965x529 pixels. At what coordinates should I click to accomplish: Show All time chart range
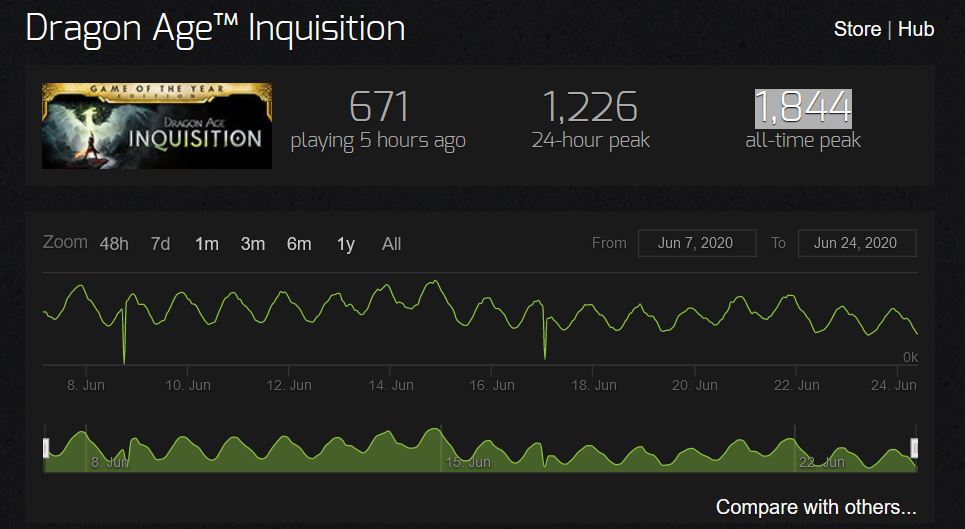coord(391,244)
